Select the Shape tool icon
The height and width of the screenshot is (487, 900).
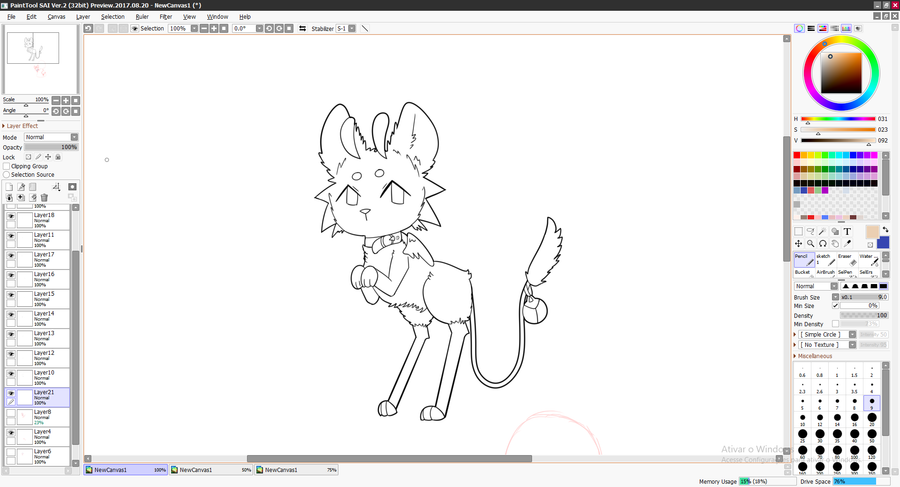pyautogui.click(x=835, y=231)
